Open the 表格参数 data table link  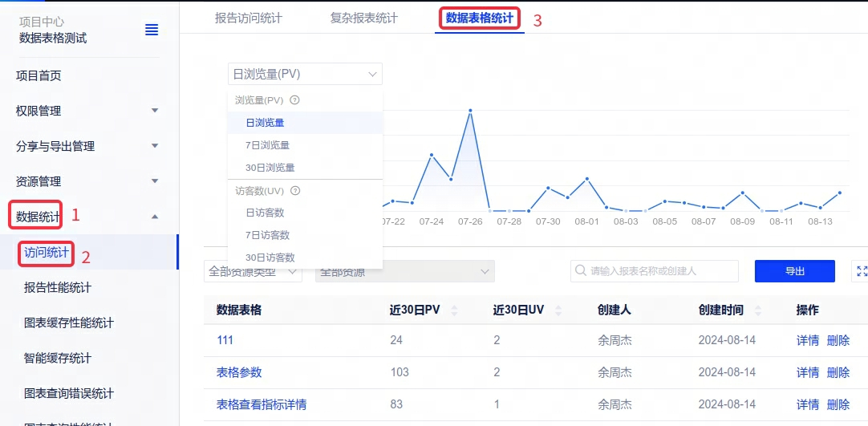[239, 372]
